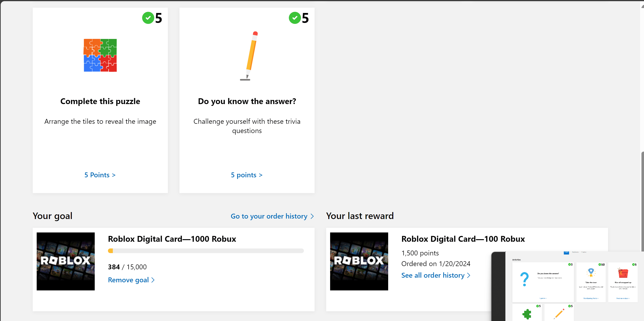Click the colorful puzzle icon on Complete this puzzle card
This screenshot has height=321, width=644.
(x=100, y=55)
